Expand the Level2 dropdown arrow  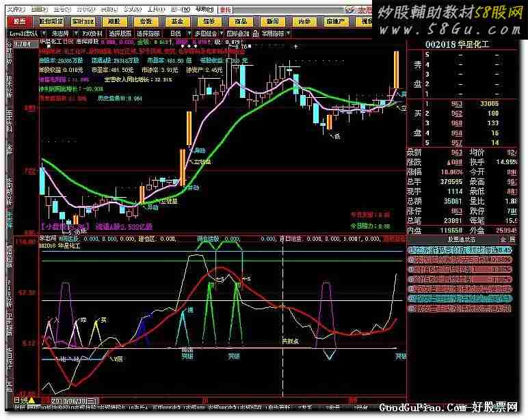(x=44, y=34)
